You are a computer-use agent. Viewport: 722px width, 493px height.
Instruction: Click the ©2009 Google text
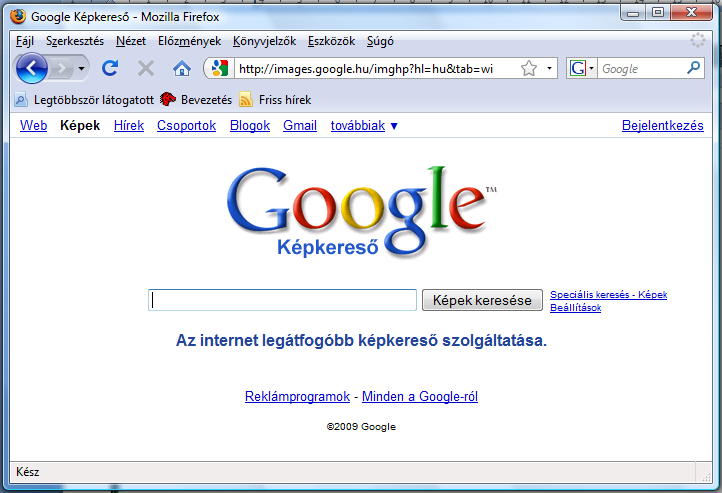(x=361, y=427)
